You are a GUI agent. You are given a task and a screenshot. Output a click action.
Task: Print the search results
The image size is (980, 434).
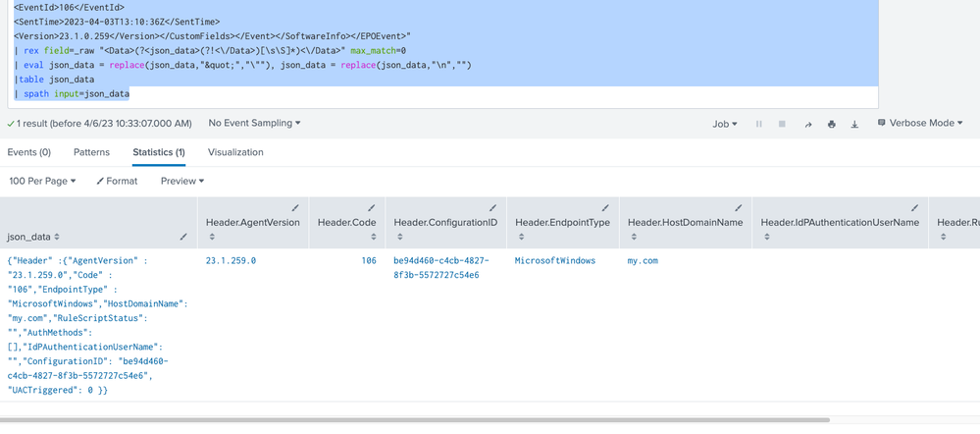[x=832, y=125]
